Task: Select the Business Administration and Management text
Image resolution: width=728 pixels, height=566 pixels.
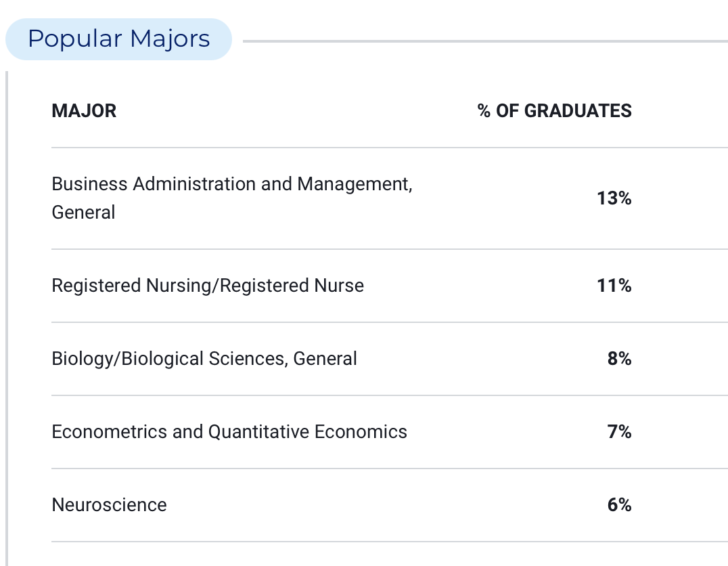Action: coord(231,184)
